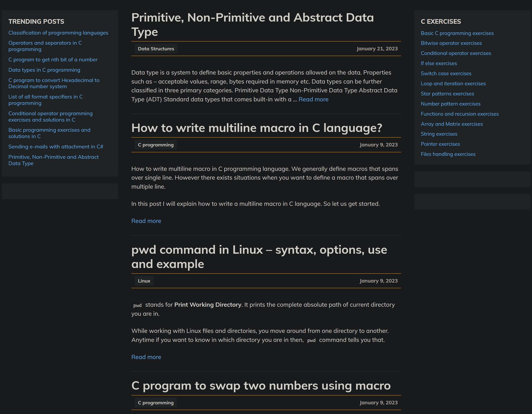Click the 'Data Structures' category tag

156,49
